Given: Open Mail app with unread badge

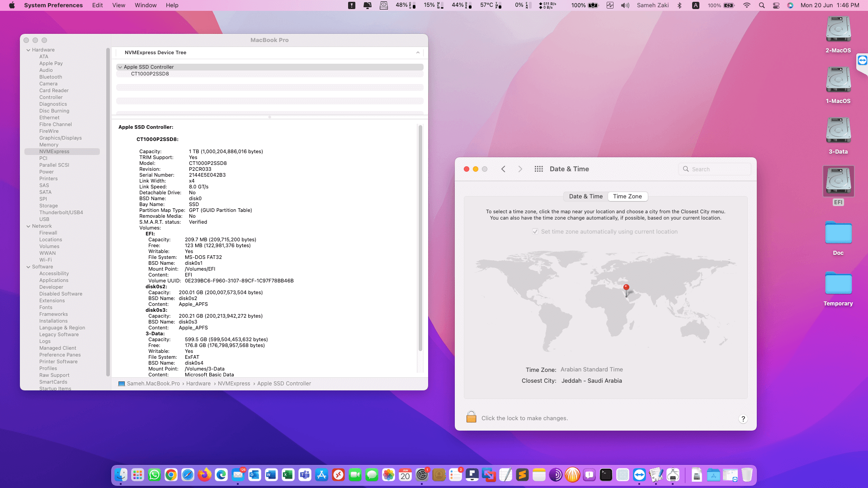Looking at the screenshot, I should [x=238, y=475].
